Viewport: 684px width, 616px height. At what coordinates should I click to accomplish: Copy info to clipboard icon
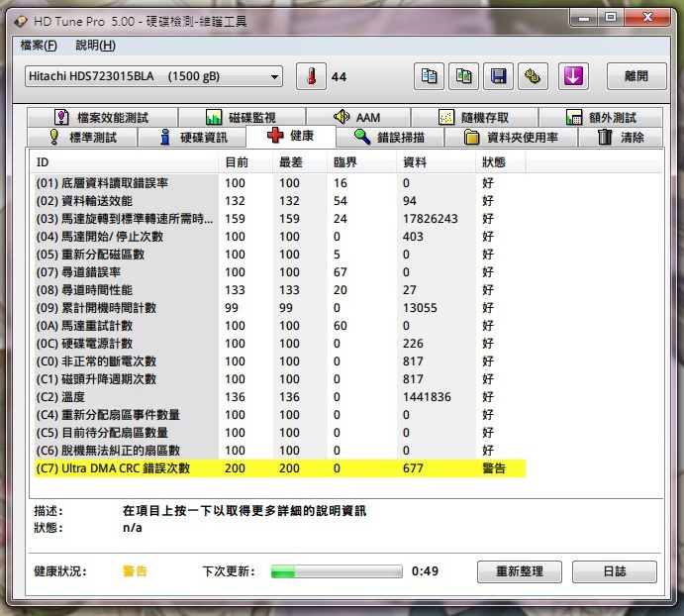429,76
